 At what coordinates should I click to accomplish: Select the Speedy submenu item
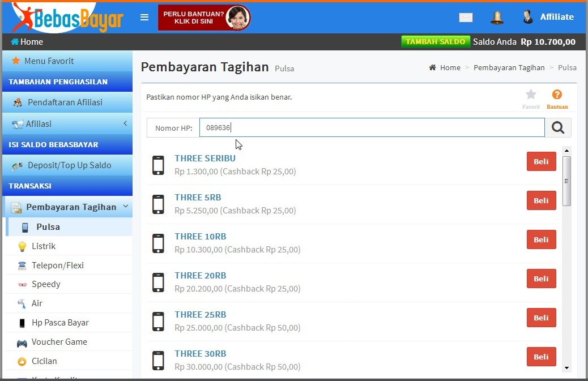click(x=69, y=284)
